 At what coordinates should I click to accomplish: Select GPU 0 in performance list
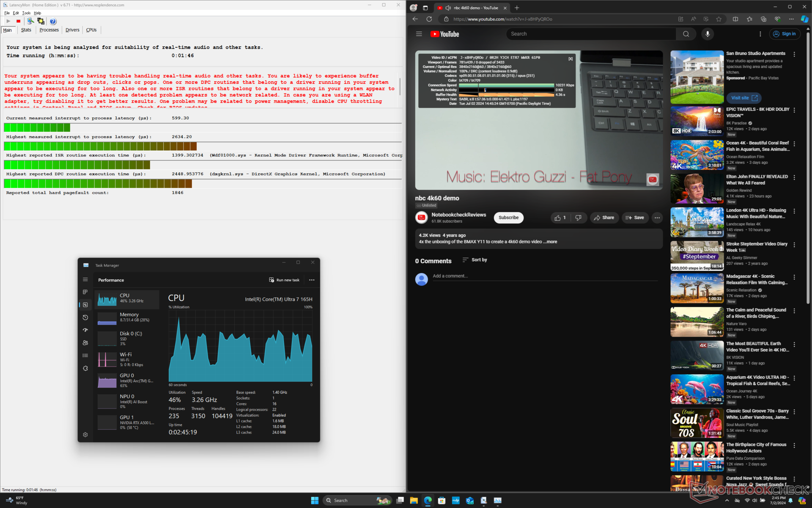127,380
